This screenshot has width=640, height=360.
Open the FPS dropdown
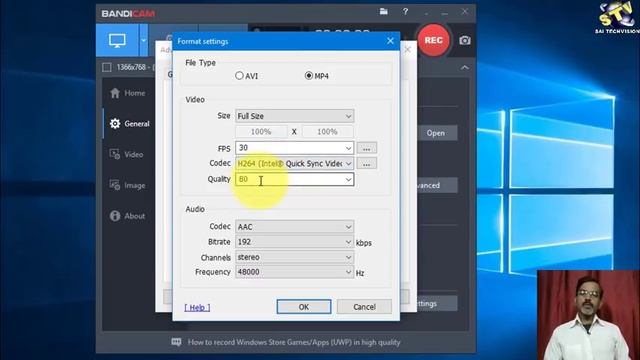tap(294, 148)
